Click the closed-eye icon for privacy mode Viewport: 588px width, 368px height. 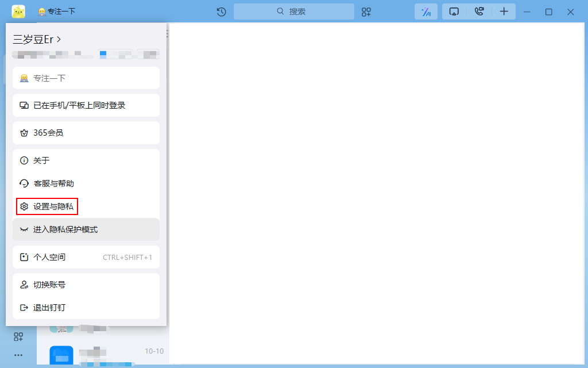24,229
